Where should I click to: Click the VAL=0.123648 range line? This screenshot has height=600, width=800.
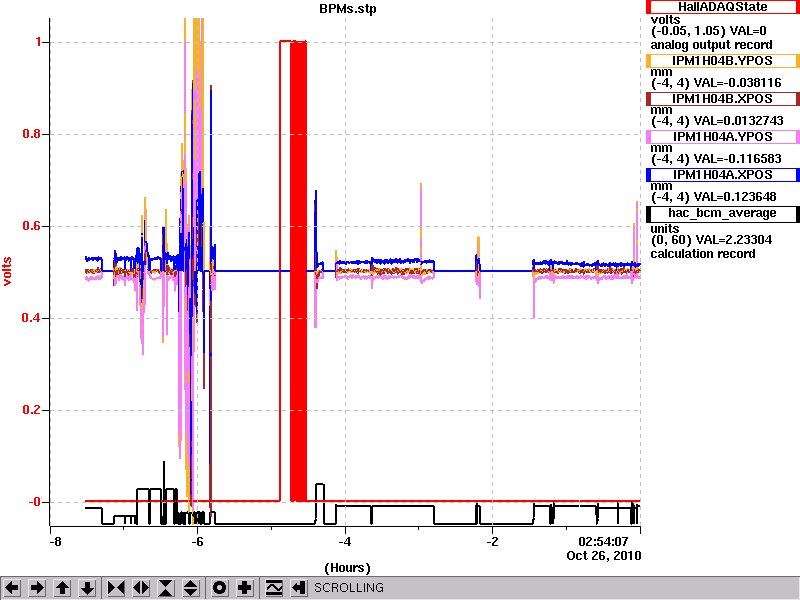713,197
